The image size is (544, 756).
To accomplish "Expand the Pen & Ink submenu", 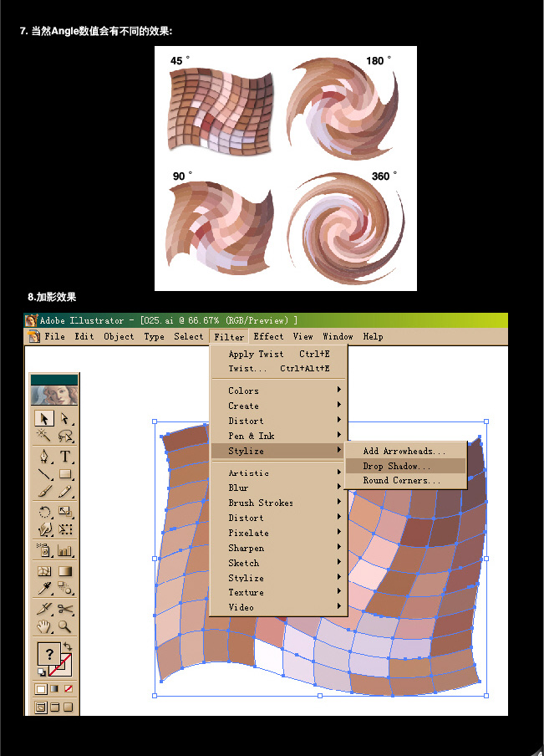I will 278,436.
